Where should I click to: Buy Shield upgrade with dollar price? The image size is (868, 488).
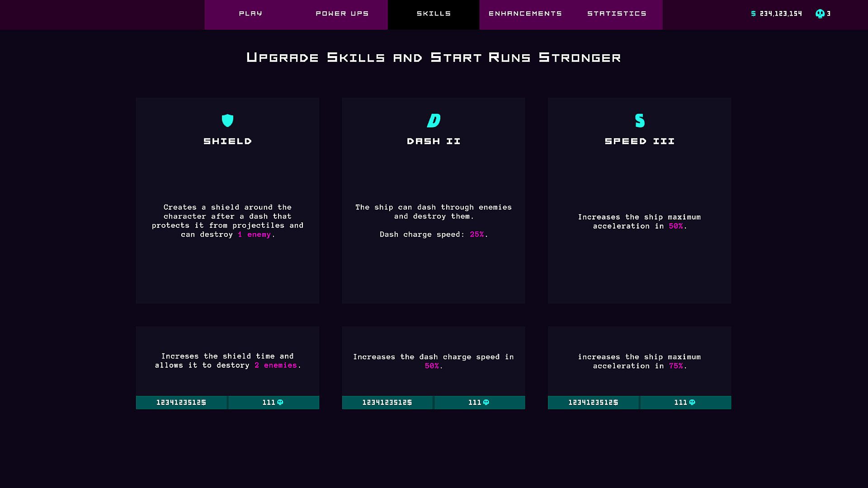click(x=181, y=402)
